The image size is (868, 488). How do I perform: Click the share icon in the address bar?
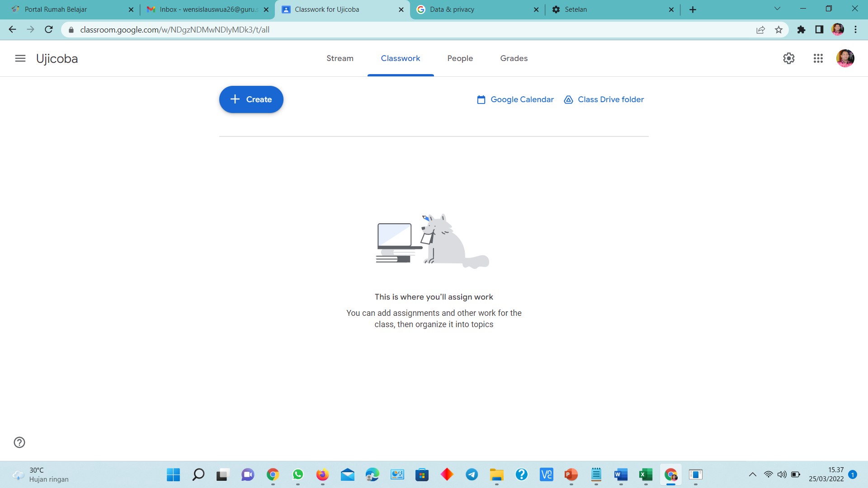click(x=759, y=29)
